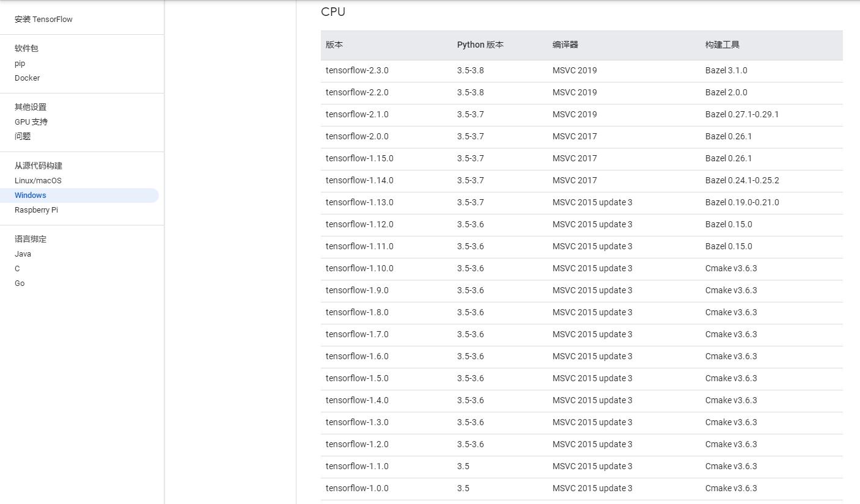Click the 从源代码构建 section heading

tap(39, 166)
